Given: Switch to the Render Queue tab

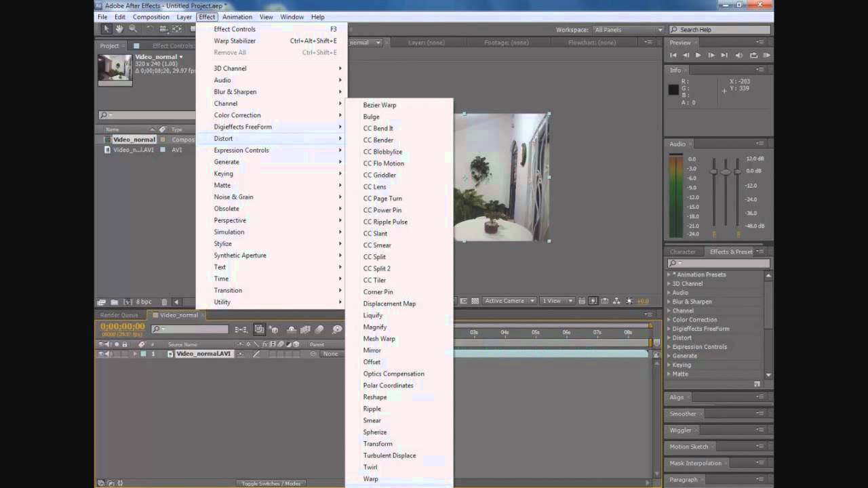Looking at the screenshot, I should point(119,315).
